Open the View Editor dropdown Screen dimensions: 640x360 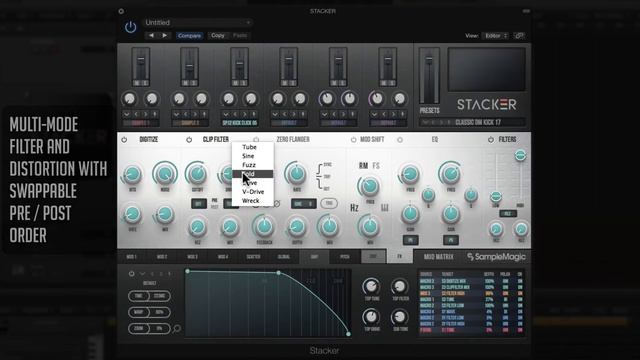click(495, 36)
